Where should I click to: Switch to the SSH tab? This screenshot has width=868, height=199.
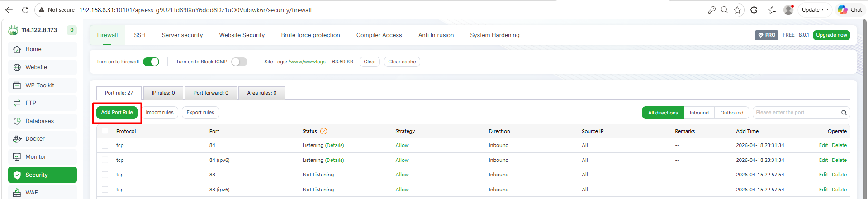pyautogui.click(x=140, y=35)
